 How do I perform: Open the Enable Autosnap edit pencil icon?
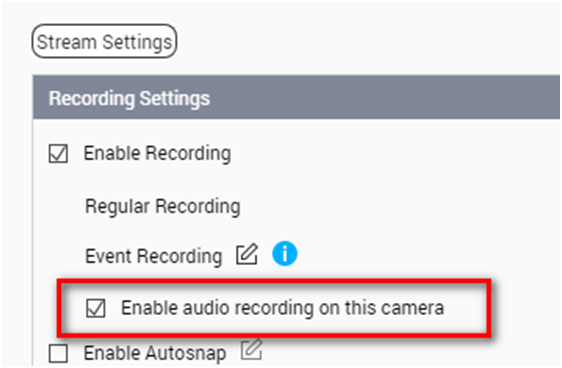point(252,349)
